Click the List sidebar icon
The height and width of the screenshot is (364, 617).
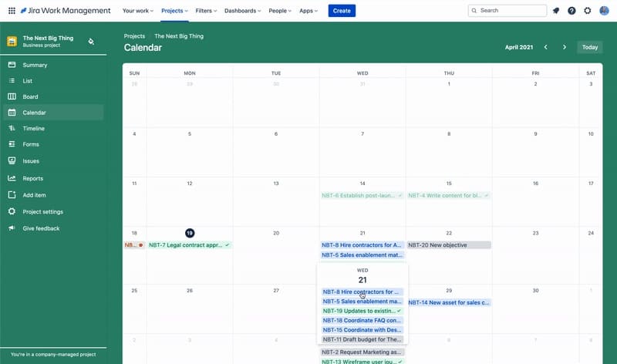coord(12,81)
